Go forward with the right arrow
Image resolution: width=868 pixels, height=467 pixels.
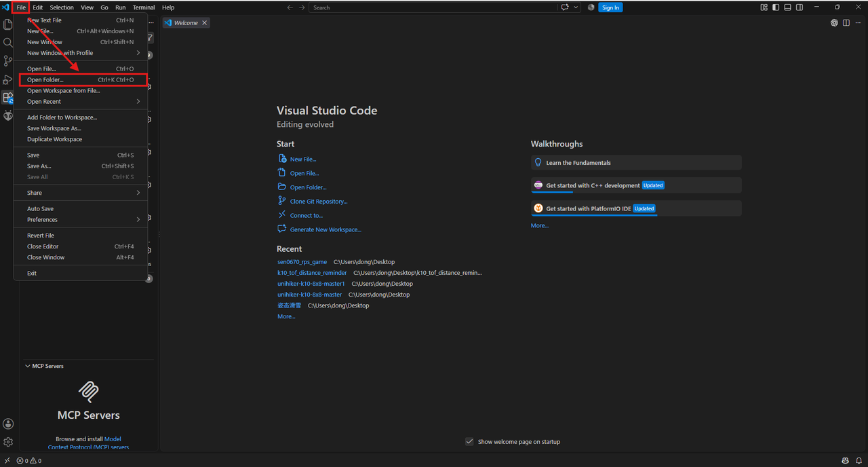[x=300, y=7]
